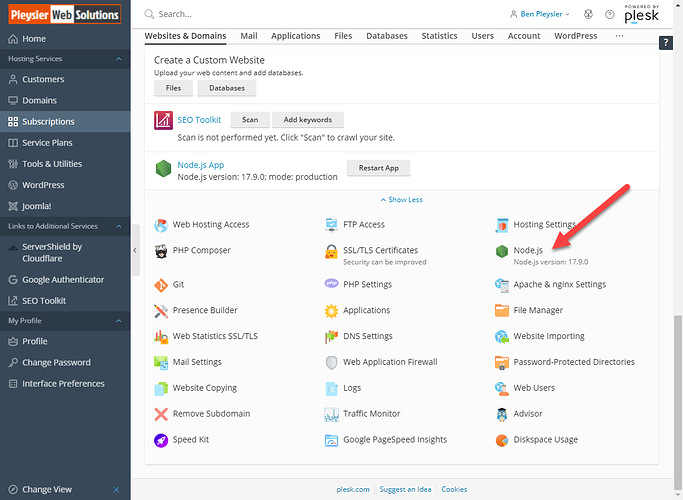Click the Files button under Custom Website

click(173, 88)
